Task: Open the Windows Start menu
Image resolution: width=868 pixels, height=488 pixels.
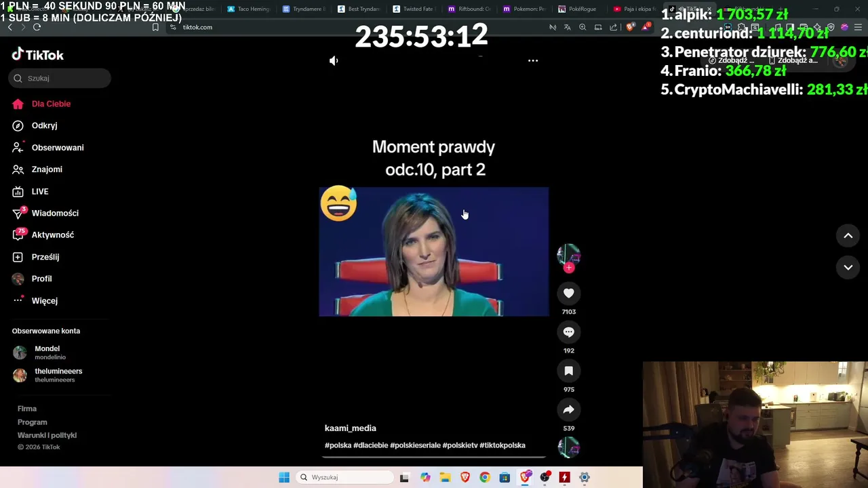Action: pos(284,477)
